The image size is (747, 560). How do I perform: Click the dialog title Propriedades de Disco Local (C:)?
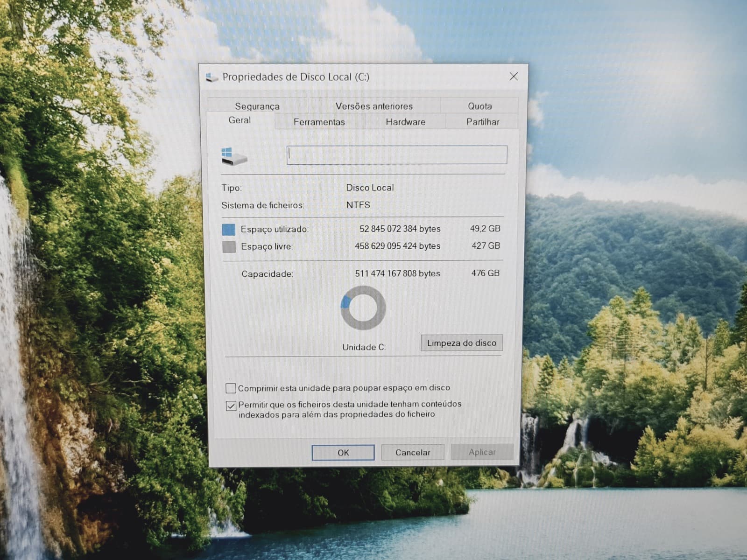point(296,77)
